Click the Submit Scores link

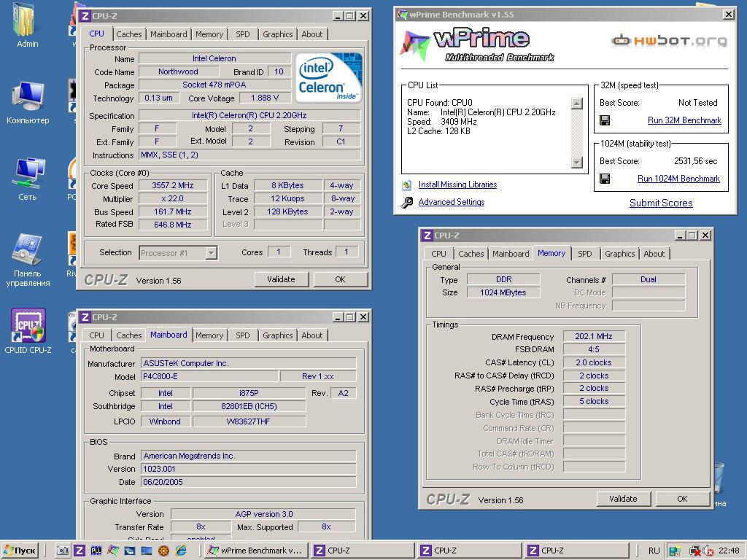[661, 203]
